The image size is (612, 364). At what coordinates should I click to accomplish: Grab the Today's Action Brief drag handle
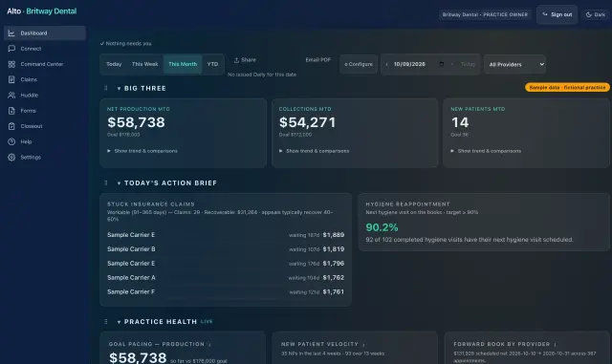pos(106,183)
